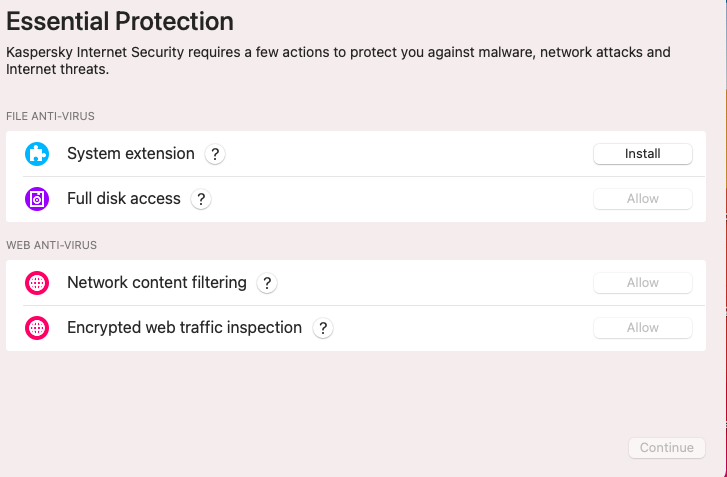This screenshot has width=727, height=477.
Task: Show help for Network content filtering
Action: tap(266, 283)
